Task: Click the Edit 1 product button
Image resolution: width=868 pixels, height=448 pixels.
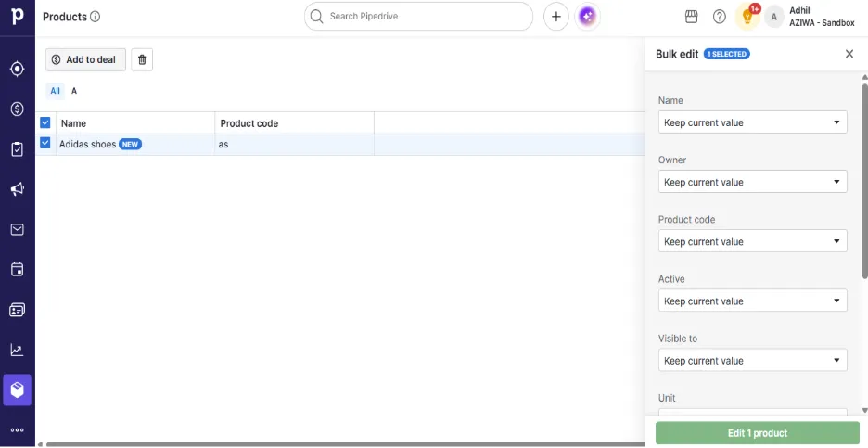Action: [x=758, y=433]
